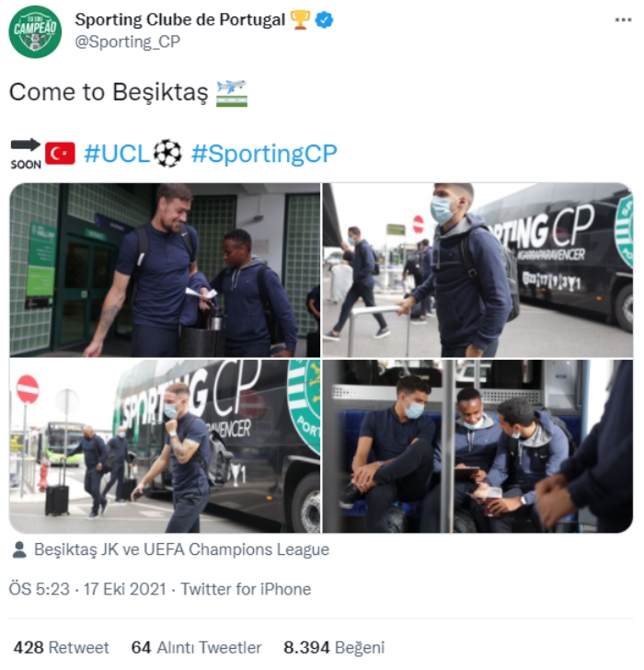Screen dimensions: 644x670
Task: Open the #SportingCP hashtag
Action: (x=264, y=154)
